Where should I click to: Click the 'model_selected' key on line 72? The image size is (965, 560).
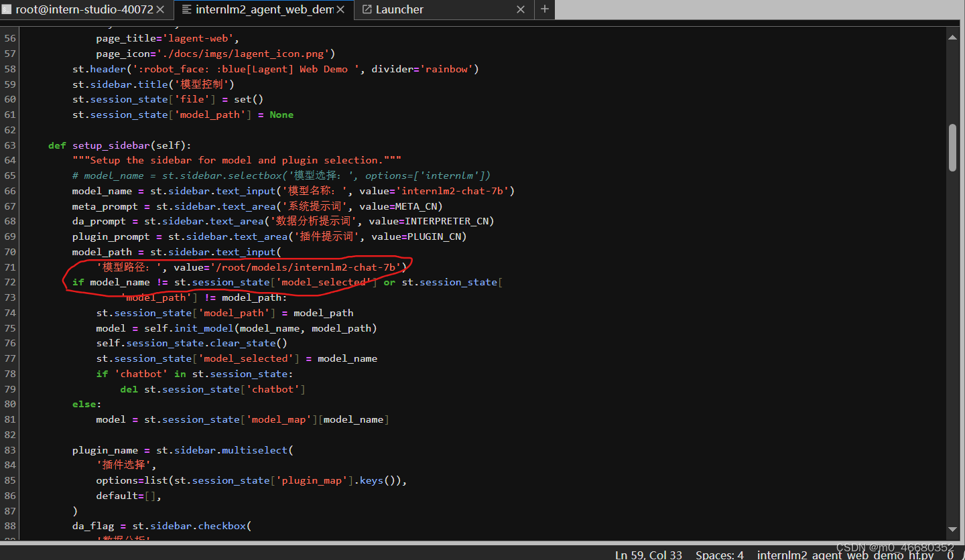[324, 282]
